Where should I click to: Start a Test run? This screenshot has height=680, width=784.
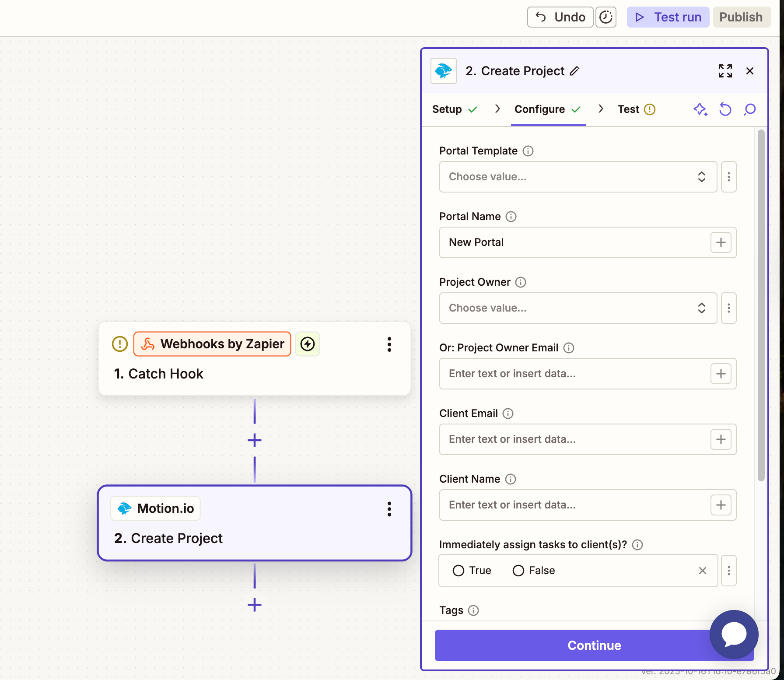(x=668, y=17)
